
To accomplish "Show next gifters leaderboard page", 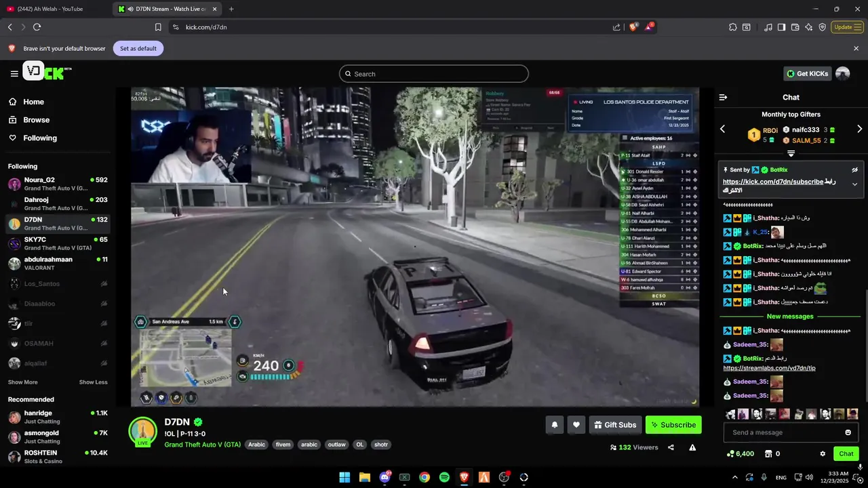I will (x=859, y=129).
